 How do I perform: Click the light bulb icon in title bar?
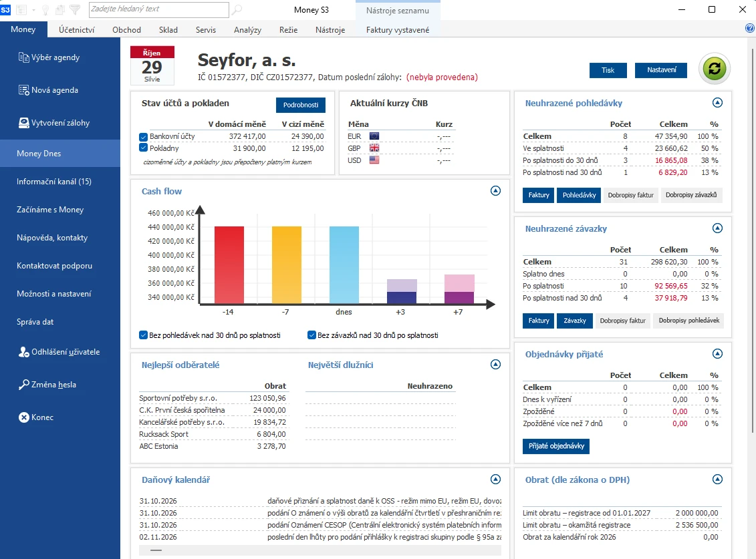click(x=45, y=9)
